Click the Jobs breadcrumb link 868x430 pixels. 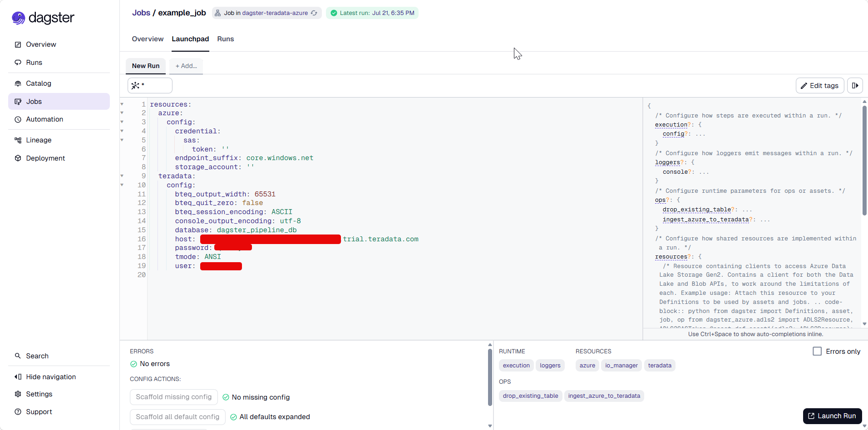tap(141, 13)
